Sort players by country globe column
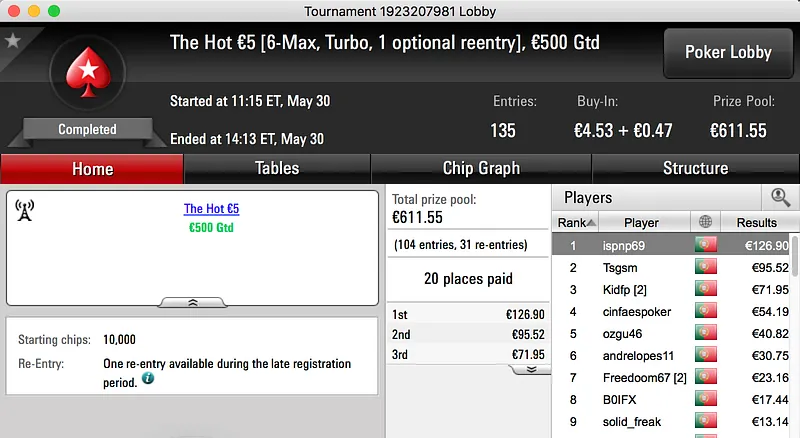 point(706,222)
